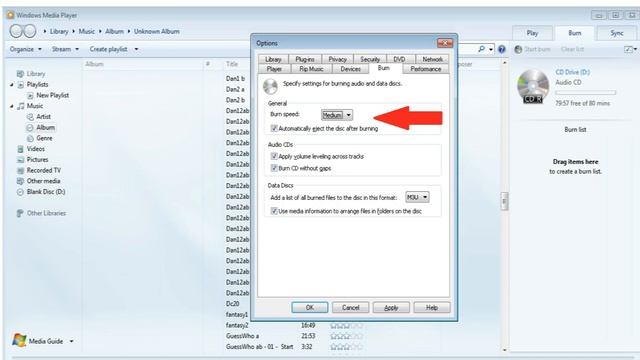Image resolution: width=640 pixels, height=360 pixels.
Task: Show music by Artist
Action: tap(43, 117)
